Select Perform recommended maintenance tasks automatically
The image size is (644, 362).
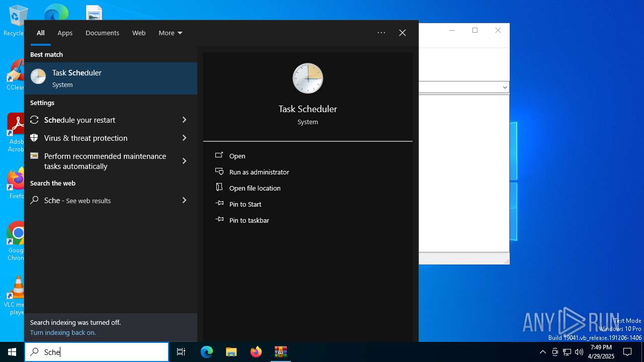[x=111, y=161]
